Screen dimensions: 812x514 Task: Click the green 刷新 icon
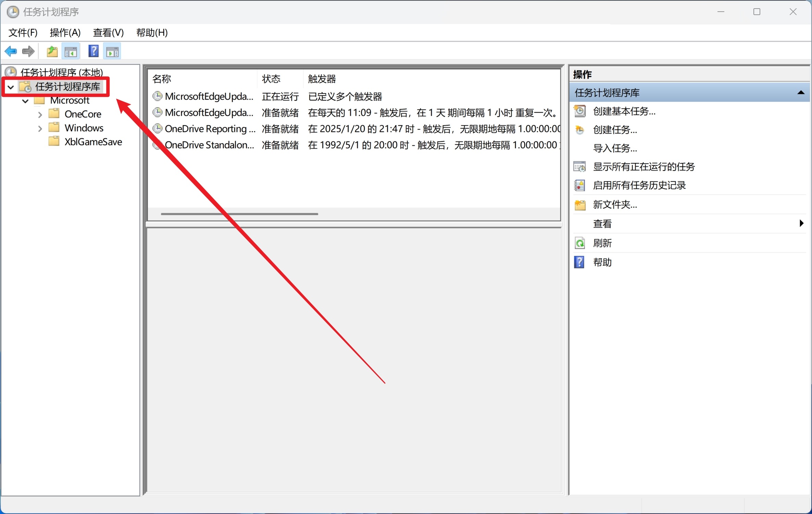(x=579, y=243)
